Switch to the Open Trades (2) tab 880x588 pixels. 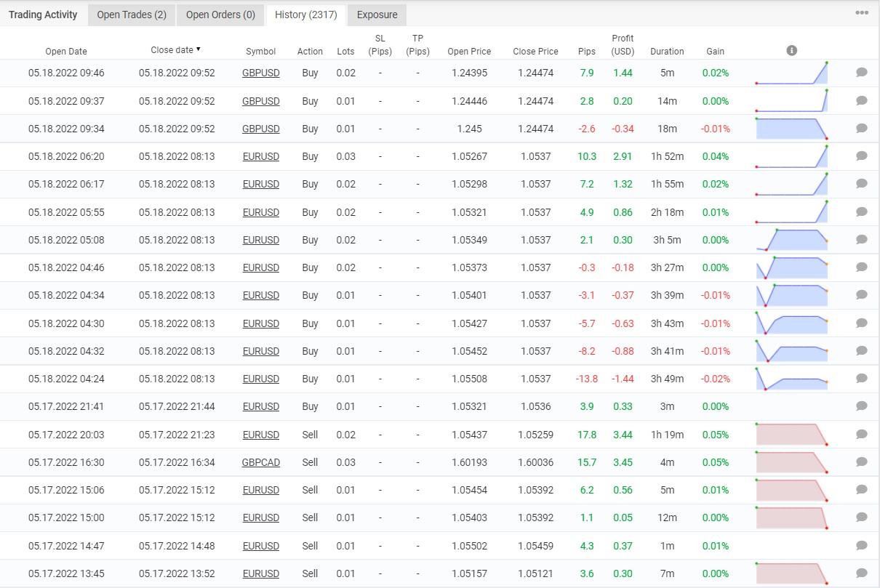(132, 15)
